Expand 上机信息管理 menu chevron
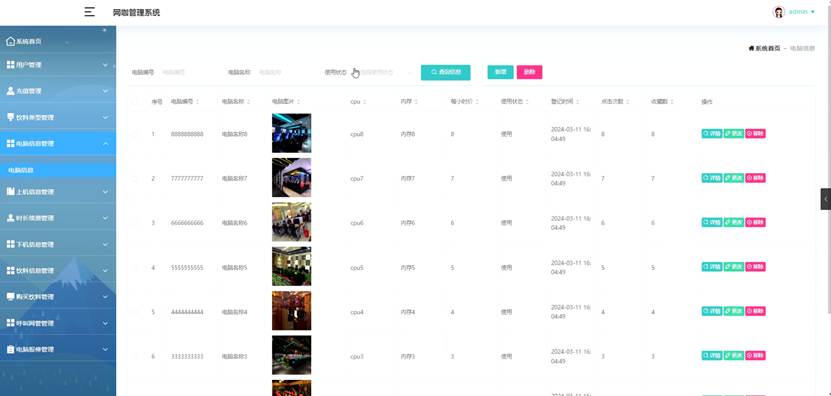 (x=105, y=191)
